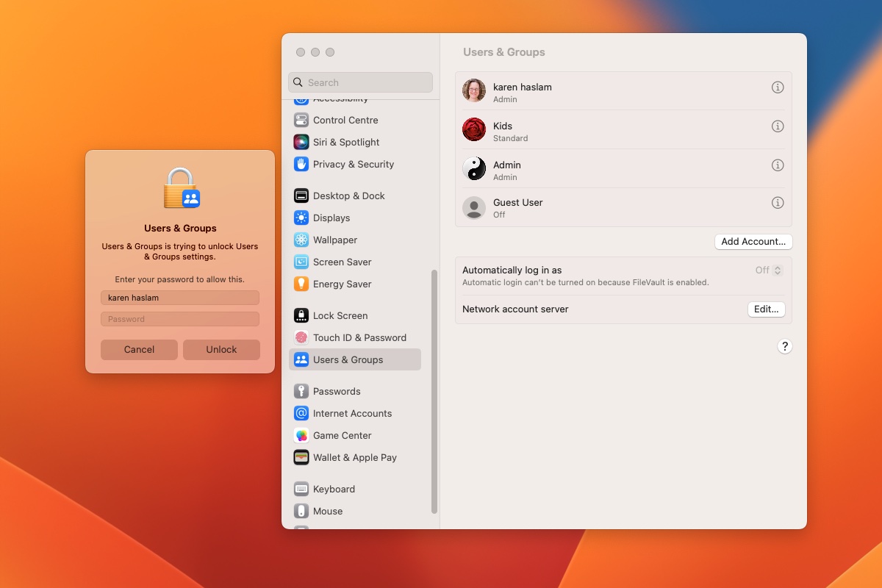Viewport: 882px width, 588px height.
Task: Click the sidebar scrollbar
Action: coord(434,391)
